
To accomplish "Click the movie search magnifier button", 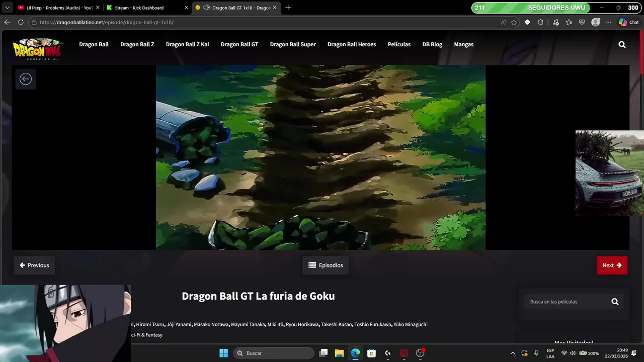I will click(615, 302).
